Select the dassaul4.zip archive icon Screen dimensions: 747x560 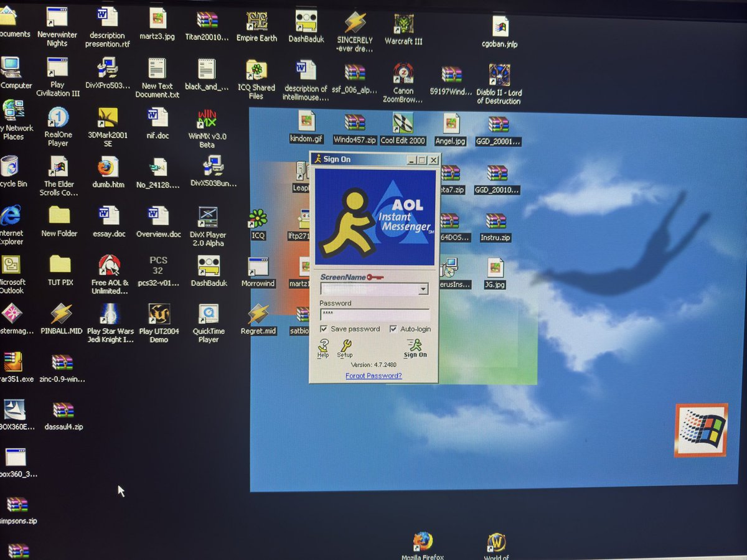coord(63,410)
